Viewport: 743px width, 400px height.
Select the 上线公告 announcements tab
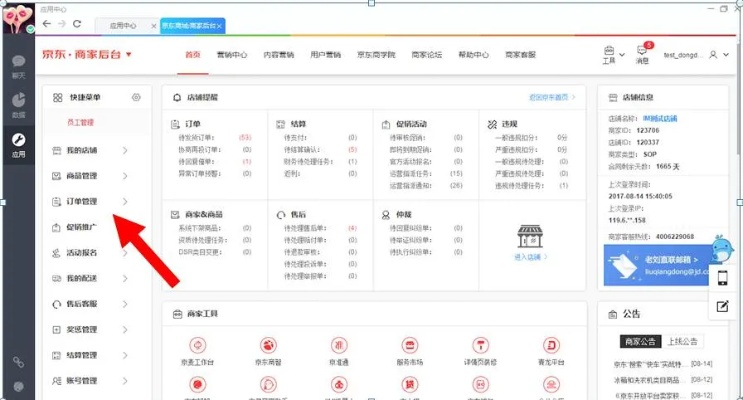point(683,341)
